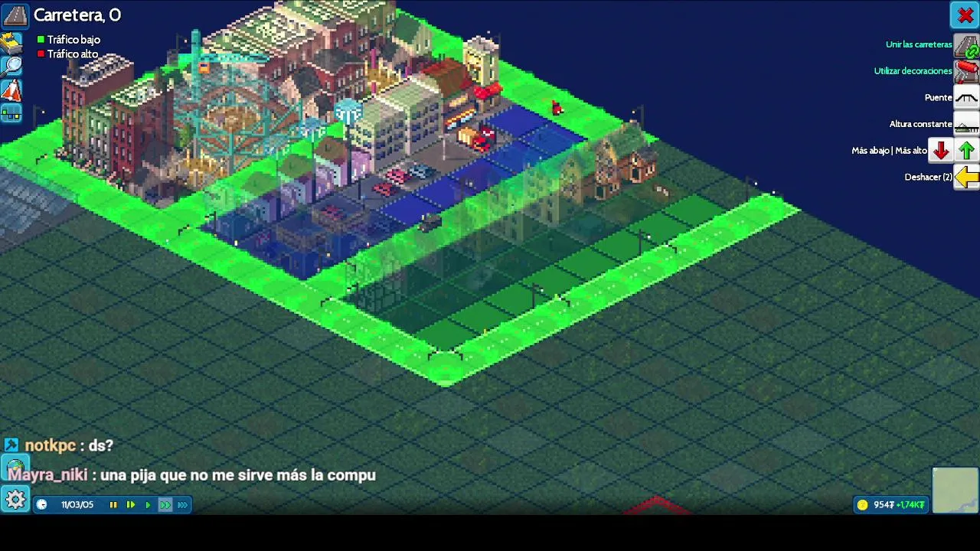
Task: Pause the game simulation
Action: click(113, 504)
